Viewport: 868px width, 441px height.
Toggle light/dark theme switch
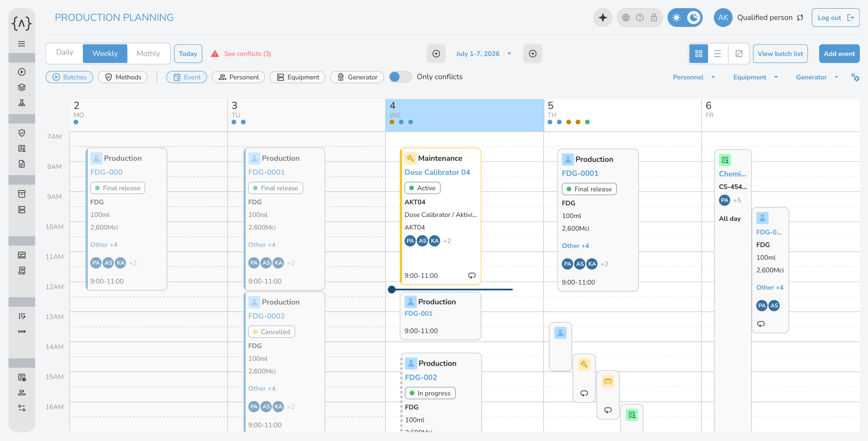pos(685,18)
